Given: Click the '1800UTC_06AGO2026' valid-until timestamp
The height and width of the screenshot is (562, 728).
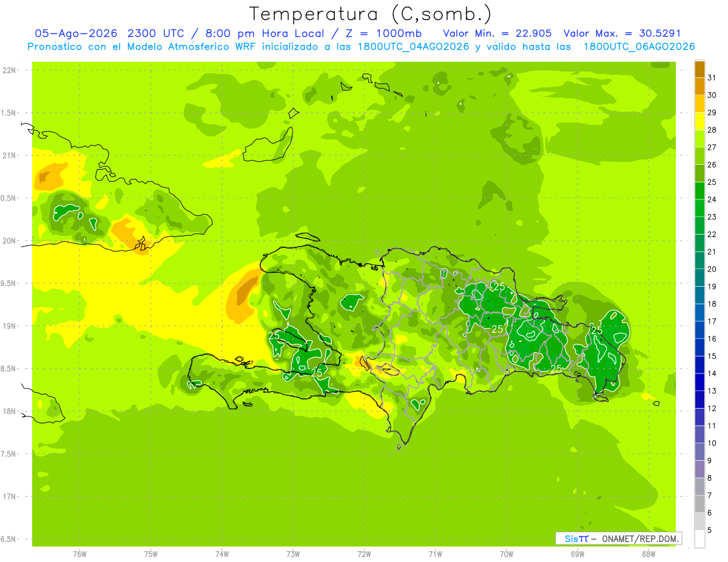Looking at the screenshot, I should 639,47.
